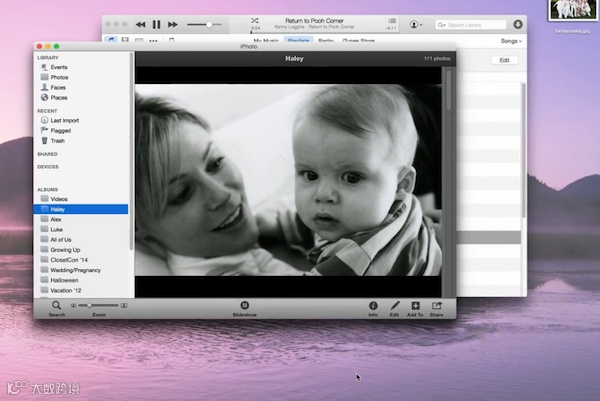
Task: Open the familymaddy.jpg desktop file
Action: [x=572, y=17]
